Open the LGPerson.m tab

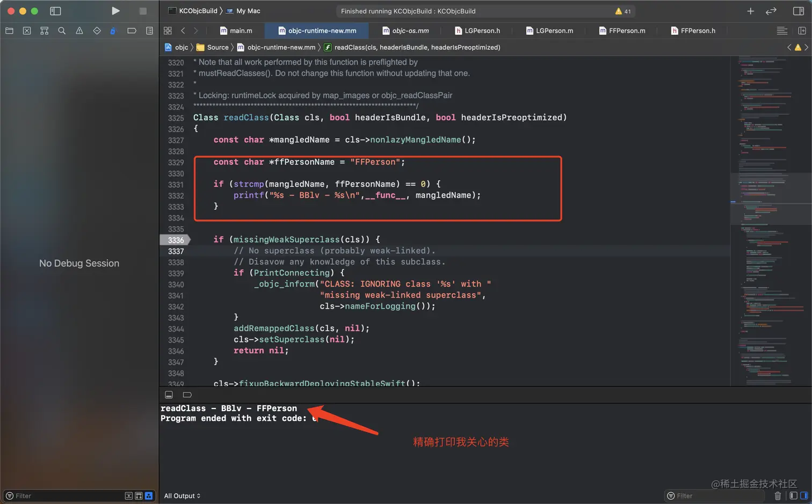coord(549,31)
